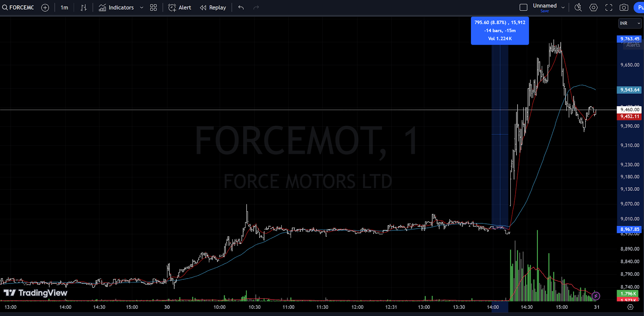The image size is (644, 316).
Task: Click the 9,310.00 price scale value
Action: click(630, 145)
